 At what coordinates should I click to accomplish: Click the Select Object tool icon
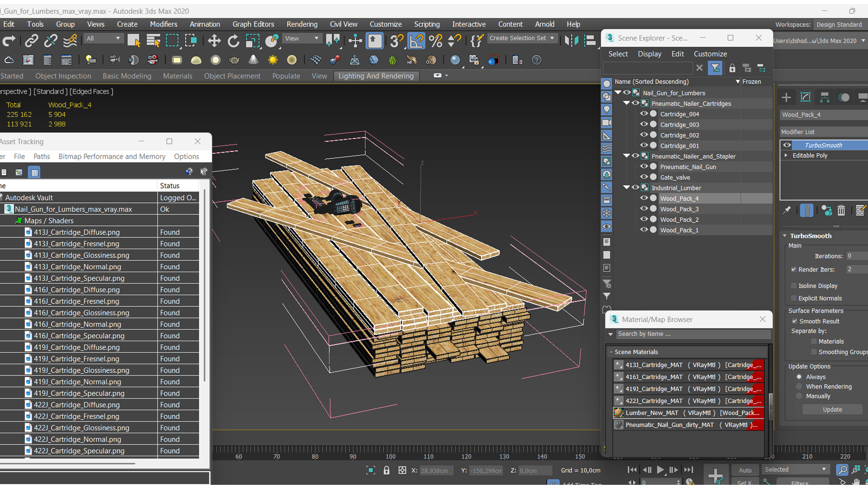pos(133,40)
